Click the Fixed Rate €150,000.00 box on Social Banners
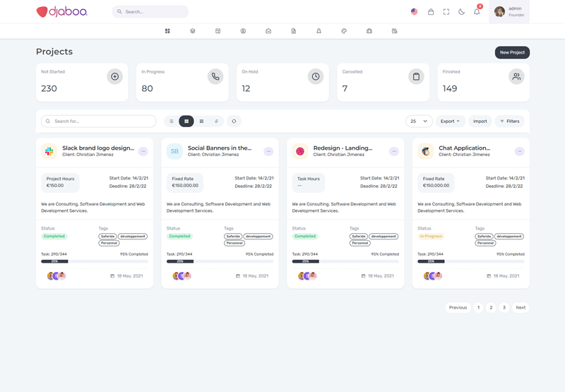The height and width of the screenshot is (392, 565). 185,182
